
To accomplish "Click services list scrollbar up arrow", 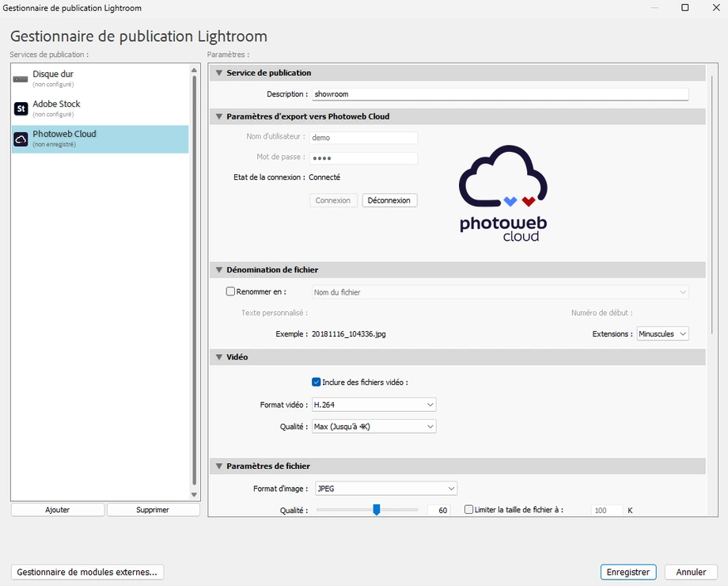I will point(194,70).
